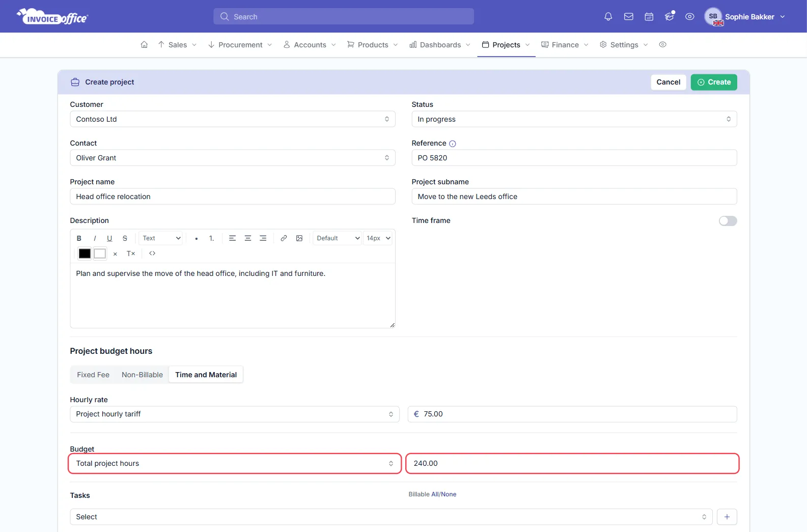The width and height of the screenshot is (807, 532).
Task: Switch to the Non-Billable tab
Action: (x=142, y=375)
